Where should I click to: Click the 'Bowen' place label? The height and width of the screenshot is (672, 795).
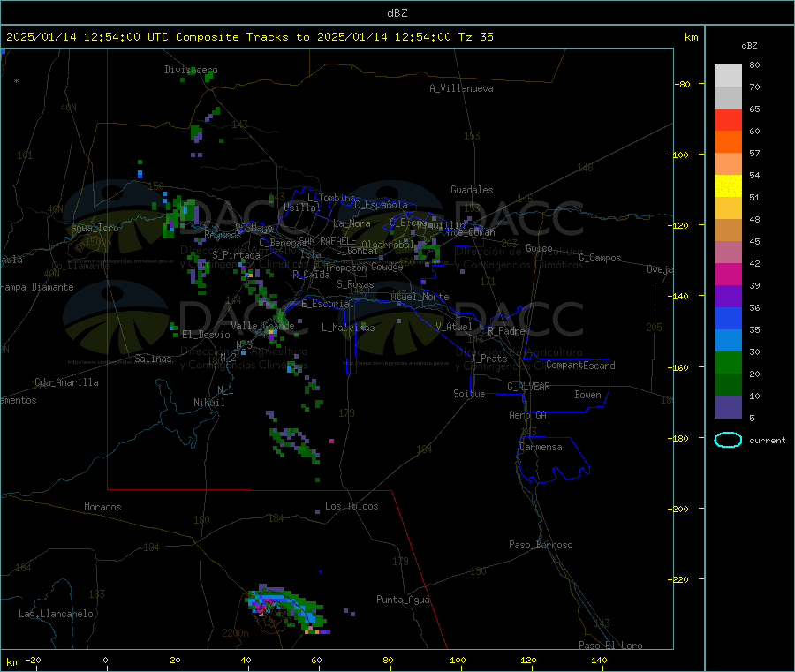[587, 395]
